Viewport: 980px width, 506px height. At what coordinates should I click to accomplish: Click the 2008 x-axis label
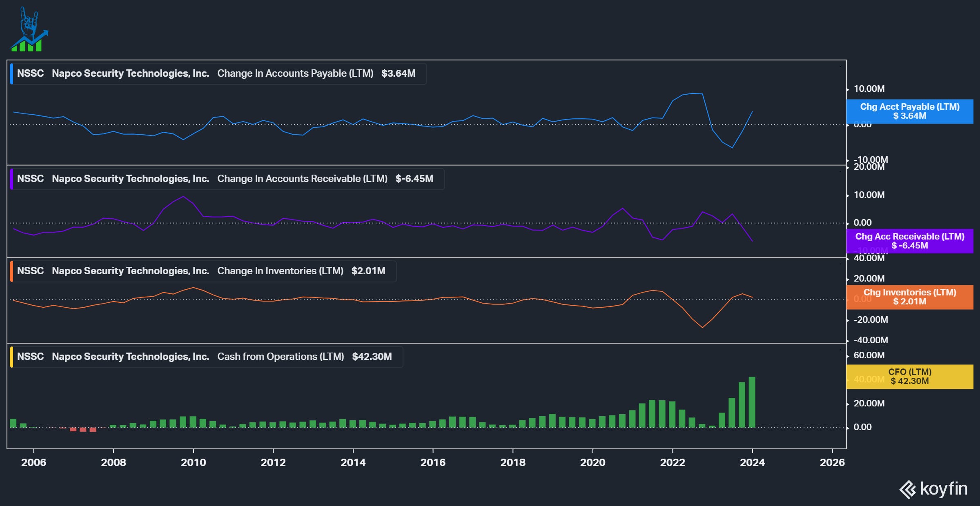114,462
